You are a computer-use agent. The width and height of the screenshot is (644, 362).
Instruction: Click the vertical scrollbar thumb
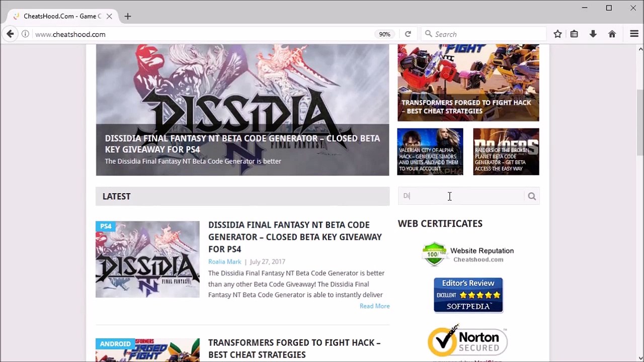point(640,123)
